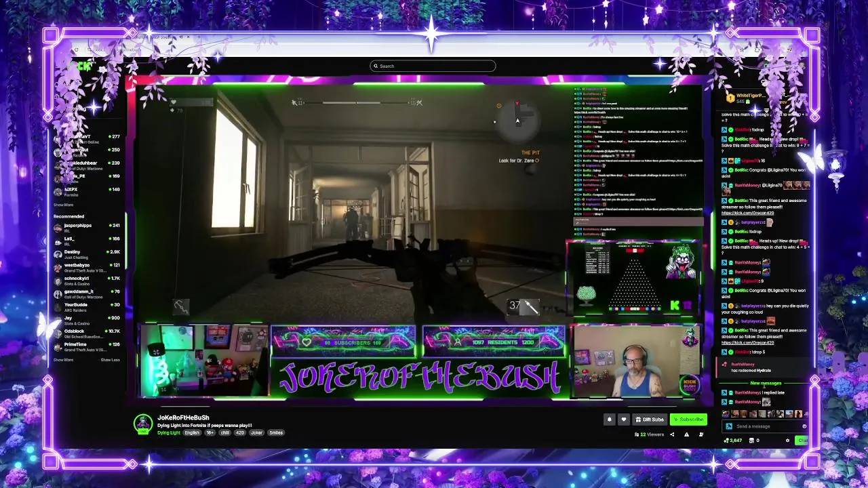Viewport: 868px width, 488px height.
Task: Click the quick emote row above chat input
Action: (x=765, y=414)
